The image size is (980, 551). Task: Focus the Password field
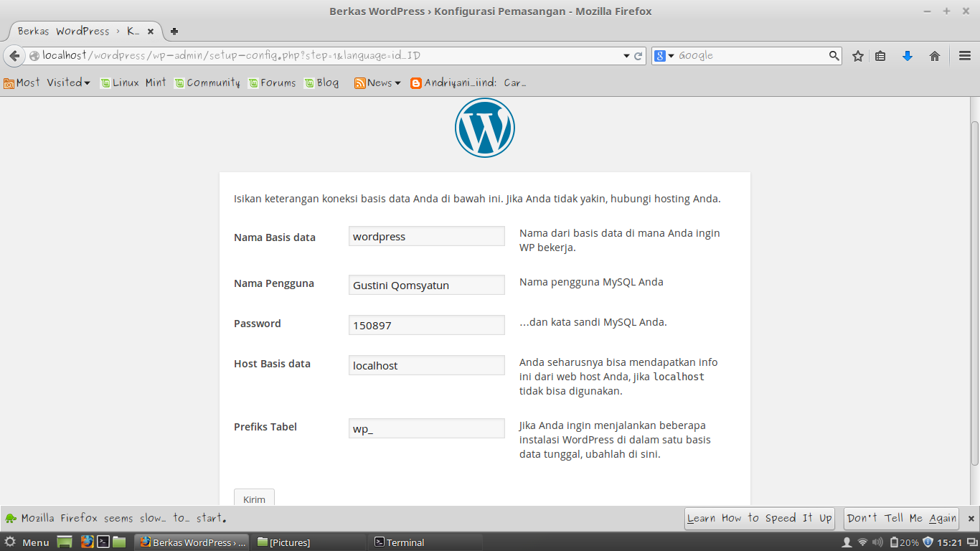427,325
